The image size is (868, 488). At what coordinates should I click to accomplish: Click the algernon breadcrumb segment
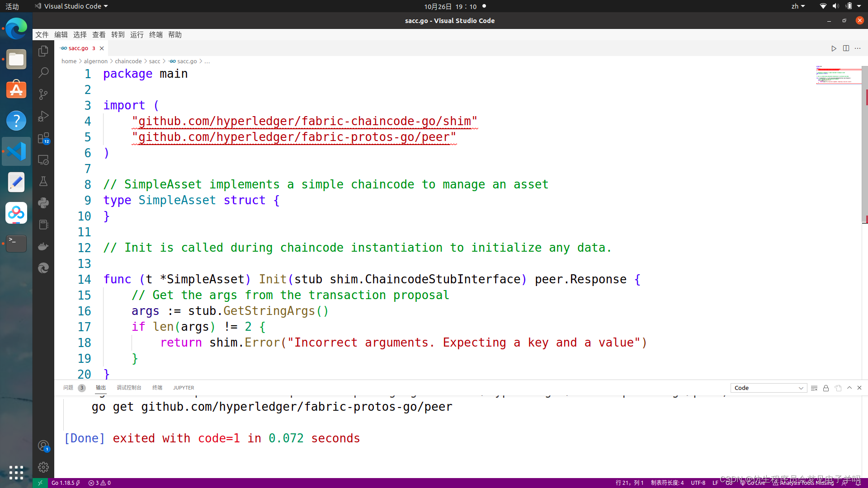95,61
